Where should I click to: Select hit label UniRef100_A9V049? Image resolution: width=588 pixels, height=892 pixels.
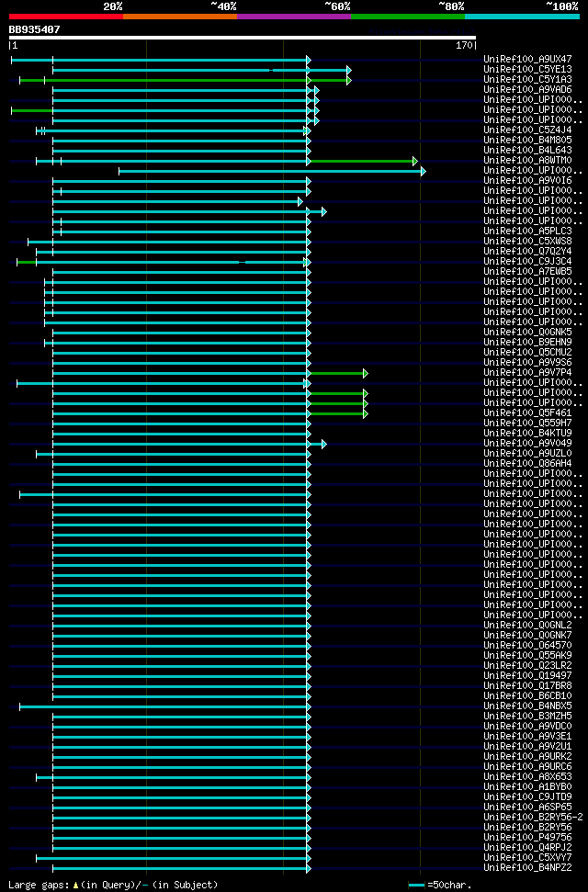tap(527, 443)
